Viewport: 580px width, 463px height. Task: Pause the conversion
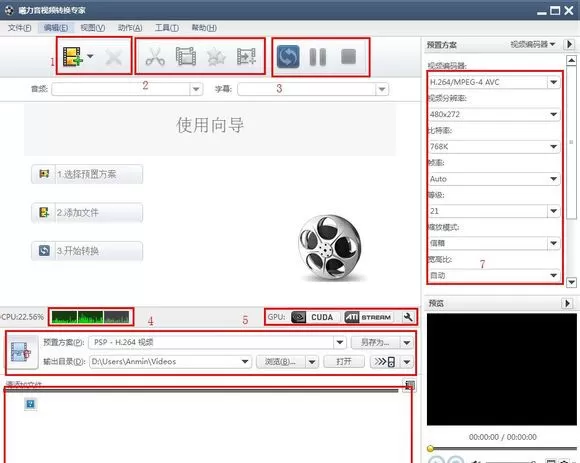(318, 57)
